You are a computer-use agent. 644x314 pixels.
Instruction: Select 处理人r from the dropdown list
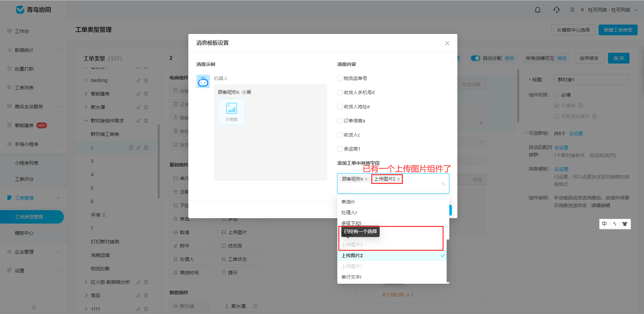point(392,212)
